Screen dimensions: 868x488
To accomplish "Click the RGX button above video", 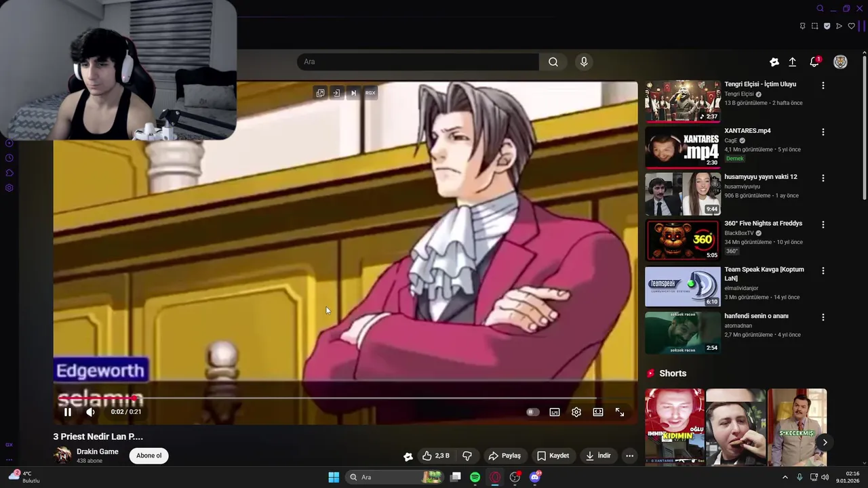I will (370, 93).
